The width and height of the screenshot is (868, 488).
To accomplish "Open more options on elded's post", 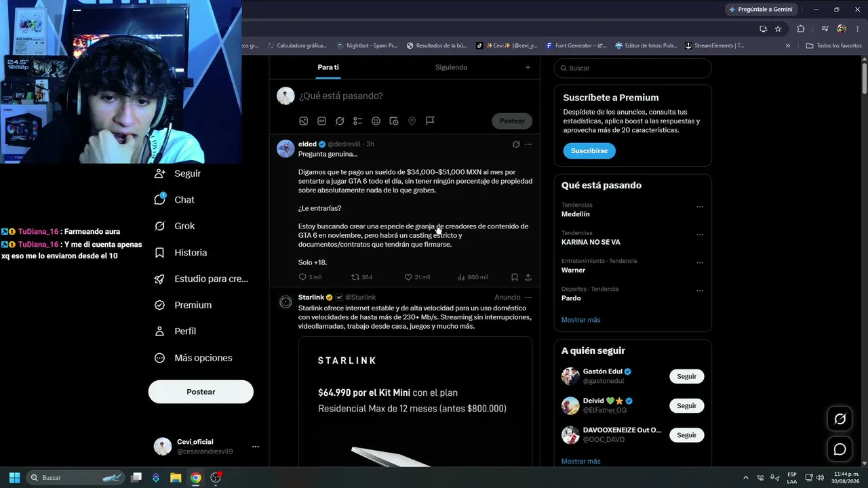I will [x=528, y=144].
